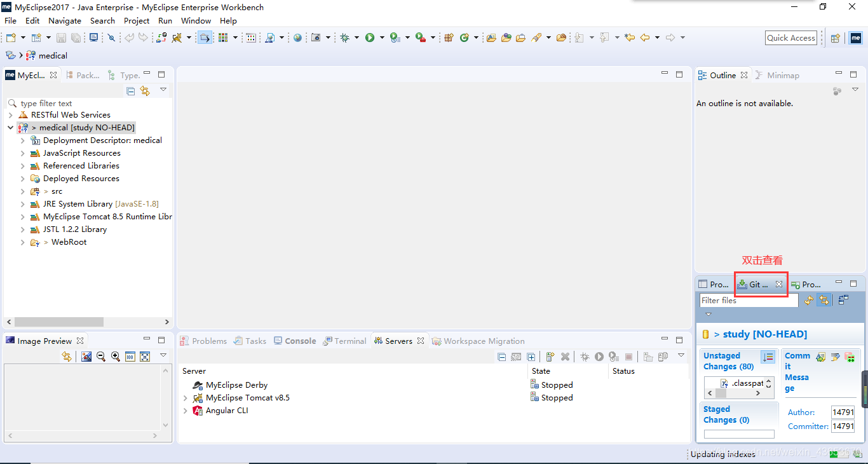The image size is (868, 464).
Task: Expand the src folder node
Action: (23, 191)
